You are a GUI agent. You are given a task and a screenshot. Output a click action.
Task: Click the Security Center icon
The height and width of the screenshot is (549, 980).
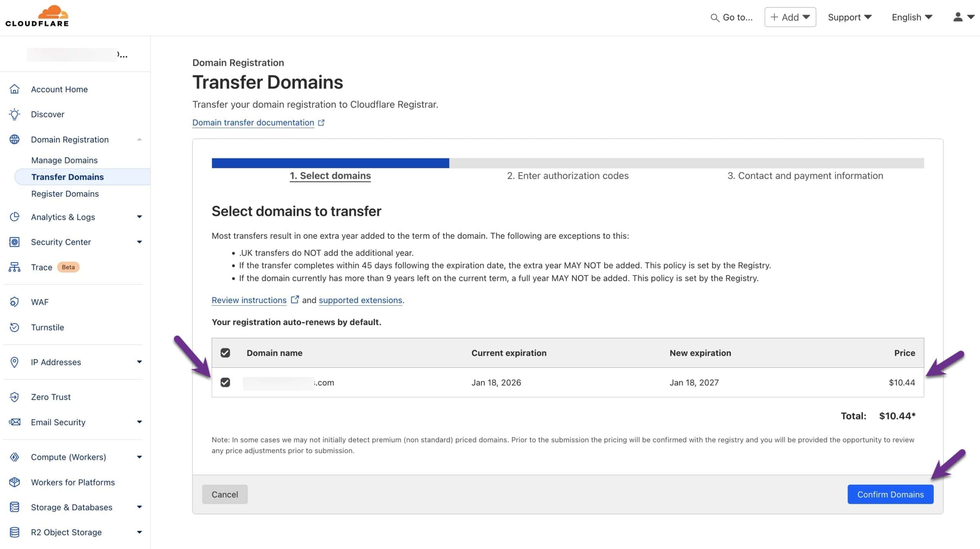(x=15, y=242)
